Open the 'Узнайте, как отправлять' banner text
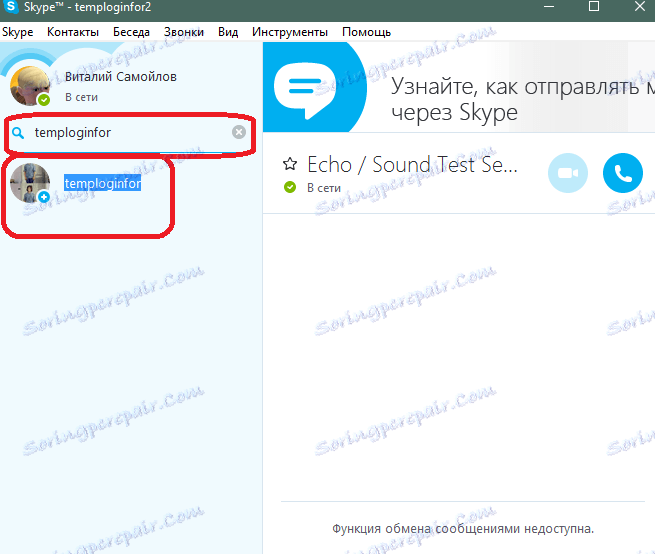Screen dimensions: 655x554 click(x=522, y=99)
